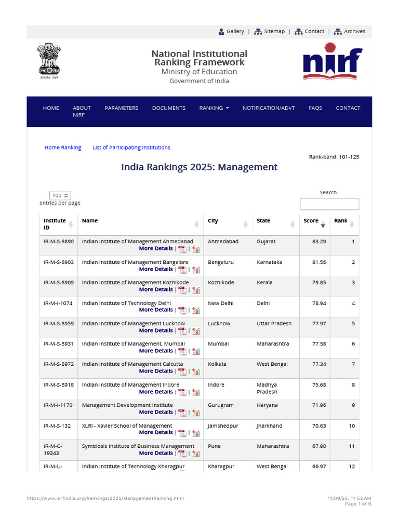Image resolution: width=399 pixels, height=532 pixels.
Task: Go to HOME in navigation bar
Action: pos(51,108)
